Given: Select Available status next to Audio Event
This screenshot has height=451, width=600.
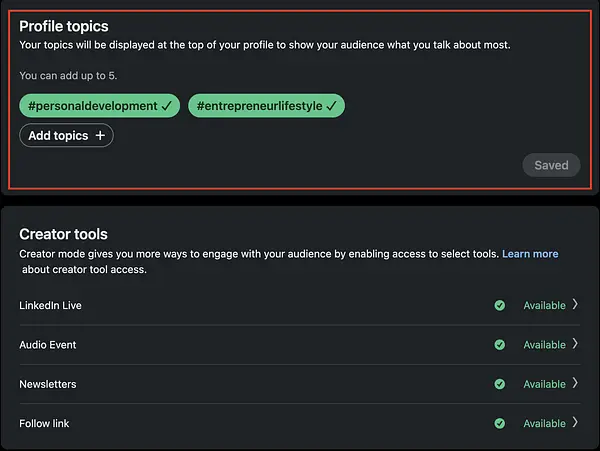Looking at the screenshot, I should coord(545,345).
